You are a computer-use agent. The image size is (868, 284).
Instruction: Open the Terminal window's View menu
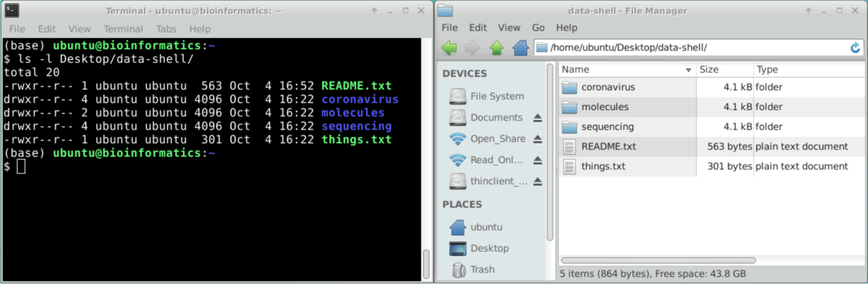click(x=80, y=29)
